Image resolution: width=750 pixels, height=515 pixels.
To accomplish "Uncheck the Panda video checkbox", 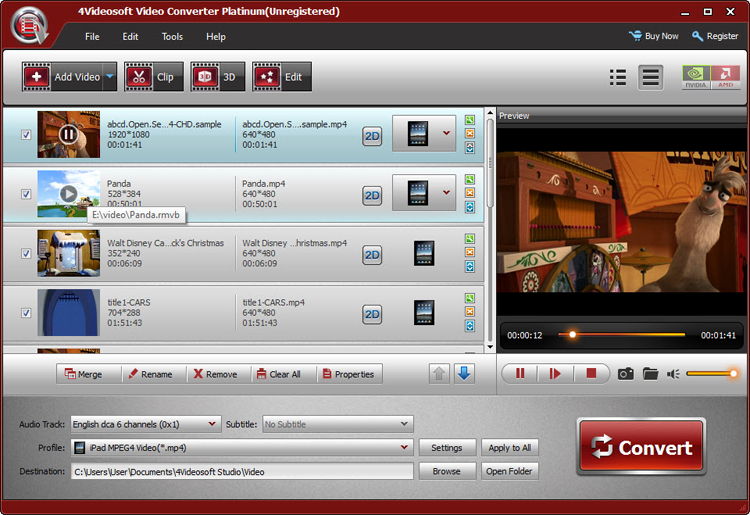I will [x=26, y=194].
